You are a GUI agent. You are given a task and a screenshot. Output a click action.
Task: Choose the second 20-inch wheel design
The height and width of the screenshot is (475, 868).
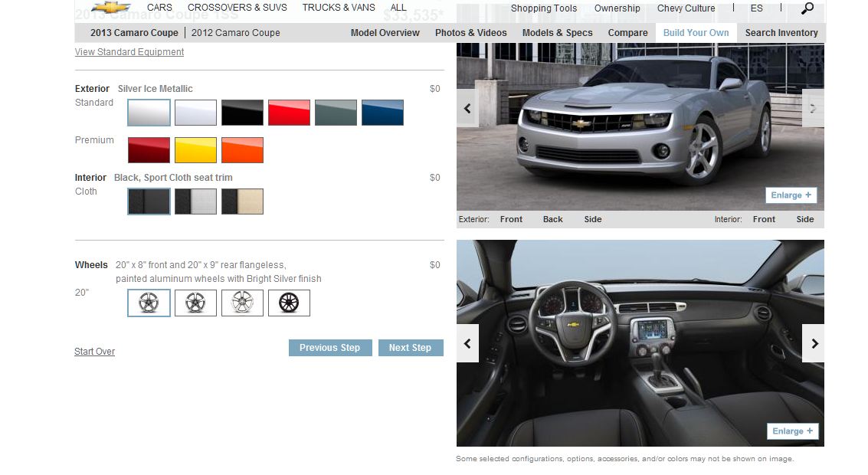pos(195,303)
